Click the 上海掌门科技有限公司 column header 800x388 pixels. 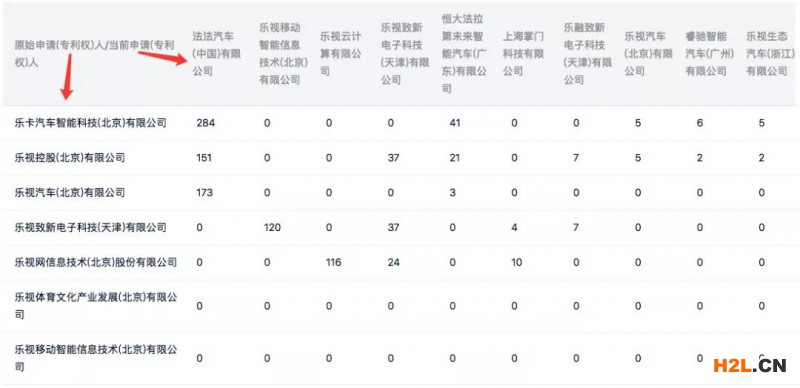(x=524, y=54)
